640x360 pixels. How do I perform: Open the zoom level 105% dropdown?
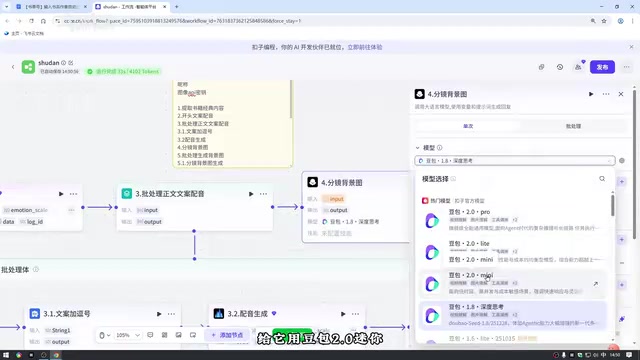(128, 335)
